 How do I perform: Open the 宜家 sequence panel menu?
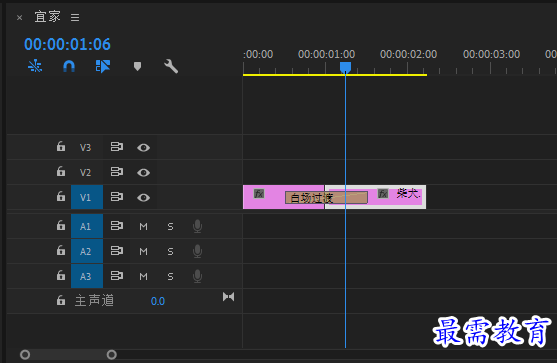click(75, 17)
